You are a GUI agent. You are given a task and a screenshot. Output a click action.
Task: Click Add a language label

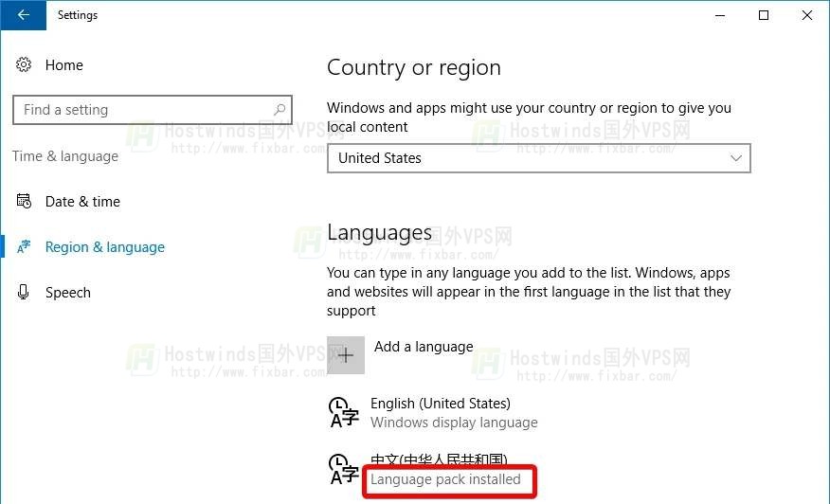424,347
